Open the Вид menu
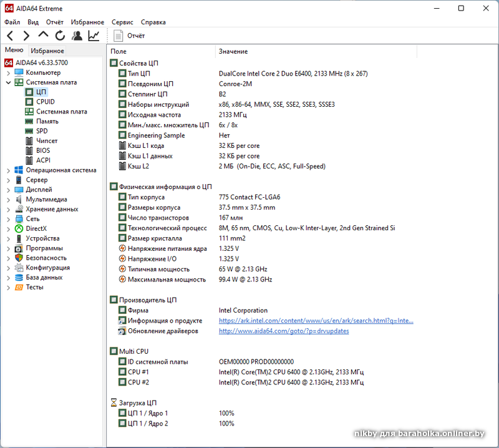The width and height of the screenshot is (499, 448). click(33, 22)
